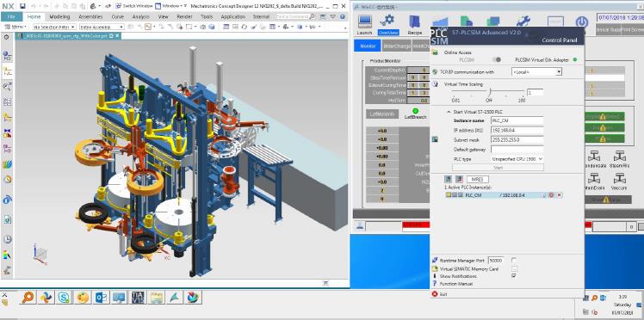Click the Print Screen button in WinCC
The image size is (644, 320).
632,30
